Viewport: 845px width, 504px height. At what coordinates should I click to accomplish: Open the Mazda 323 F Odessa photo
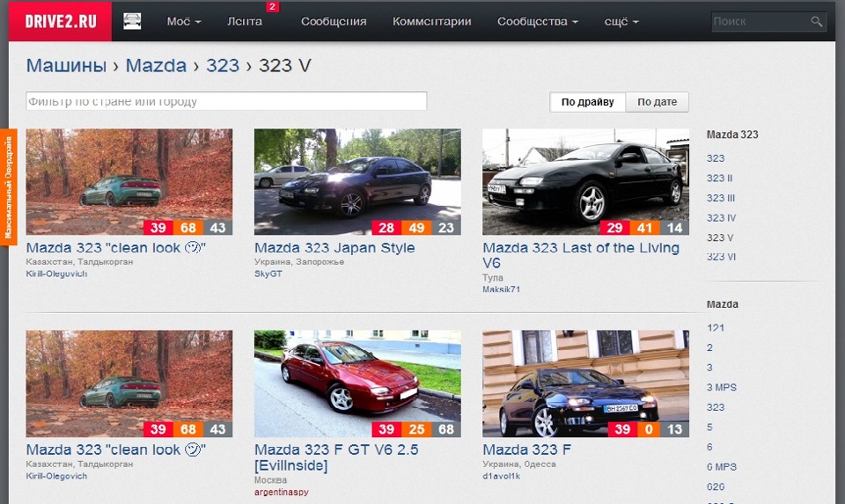point(586,383)
